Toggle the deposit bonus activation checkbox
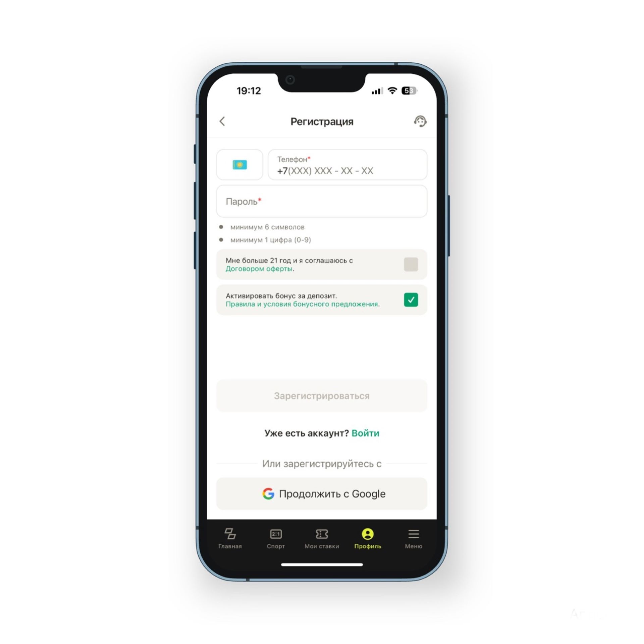Image resolution: width=644 pixels, height=644 pixels. click(x=411, y=300)
